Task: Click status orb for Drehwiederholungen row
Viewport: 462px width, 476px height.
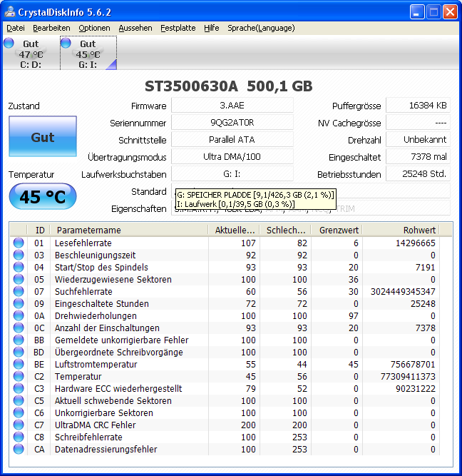Action: 19,315
